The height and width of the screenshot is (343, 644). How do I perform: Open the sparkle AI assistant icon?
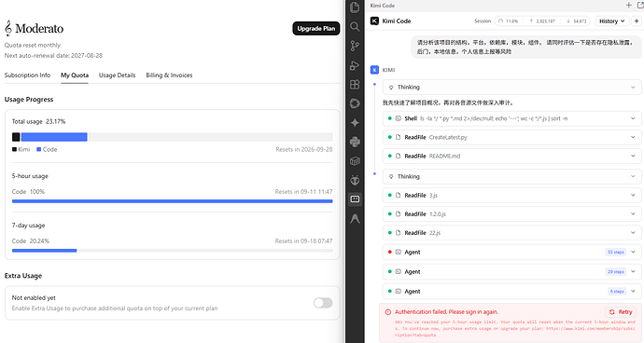point(355,122)
